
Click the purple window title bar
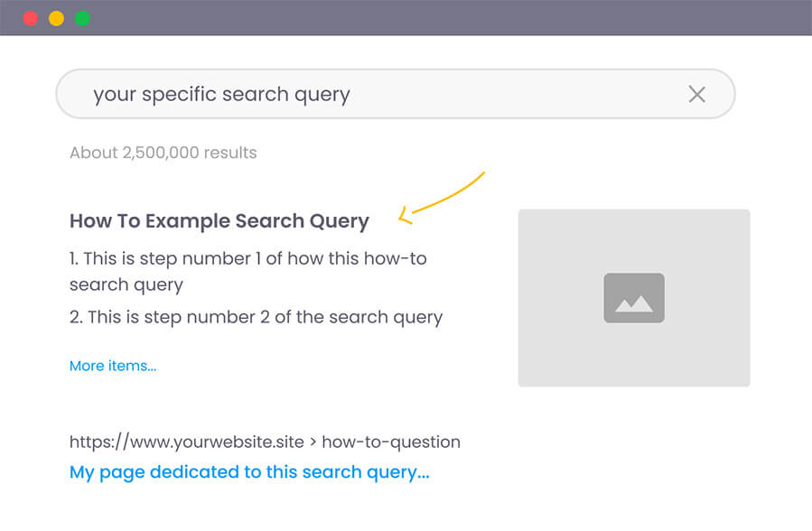(406, 17)
